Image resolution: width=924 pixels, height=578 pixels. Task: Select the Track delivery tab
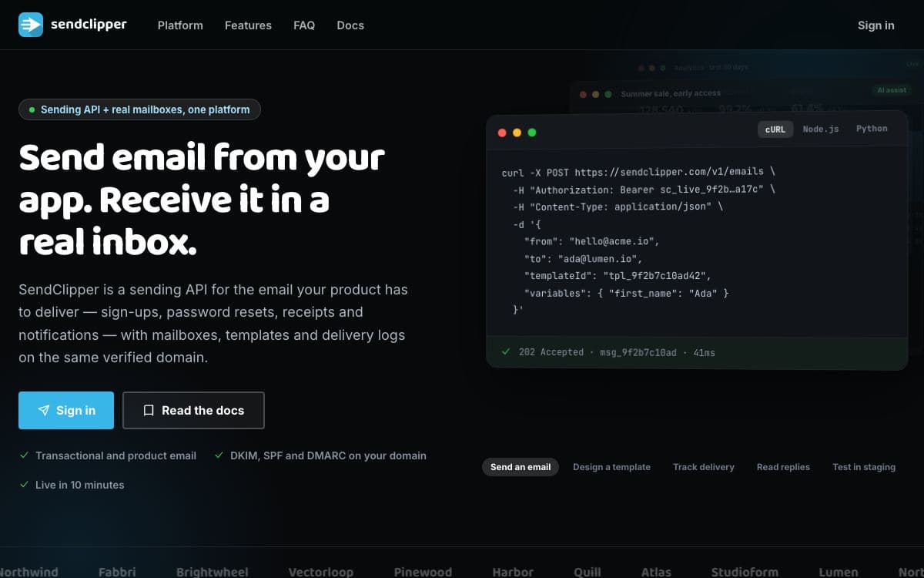(x=704, y=467)
